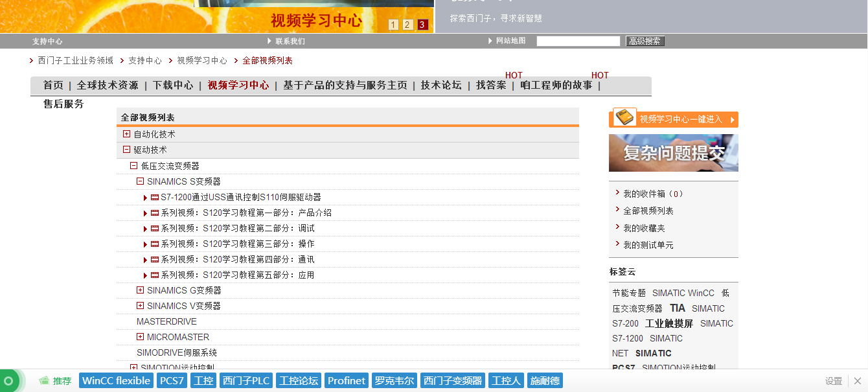Screen dimensions: 868x392
Task: Open 系列视频：S120学习教程第五部分：应用
Action: point(238,275)
